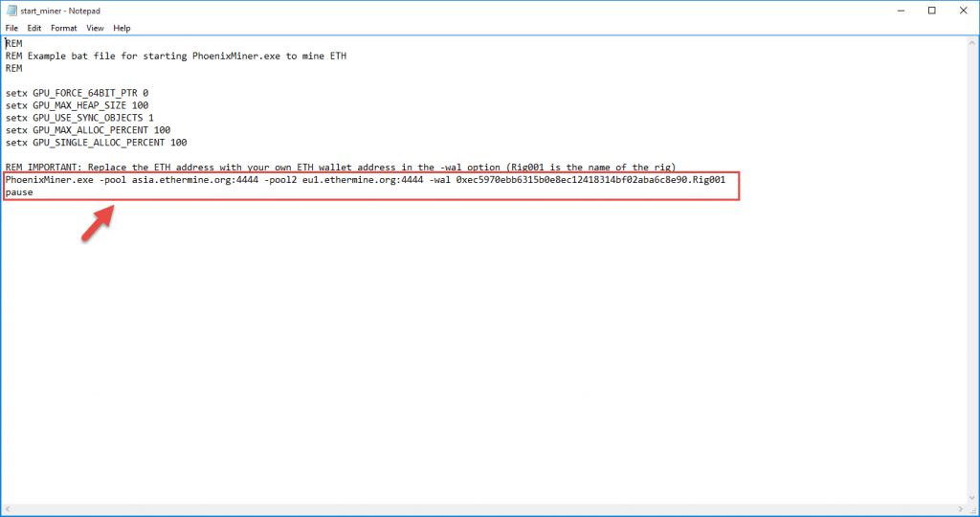Maximize the start_miner Notepad window
Screen dimensions: 980x517
point(932,11)
